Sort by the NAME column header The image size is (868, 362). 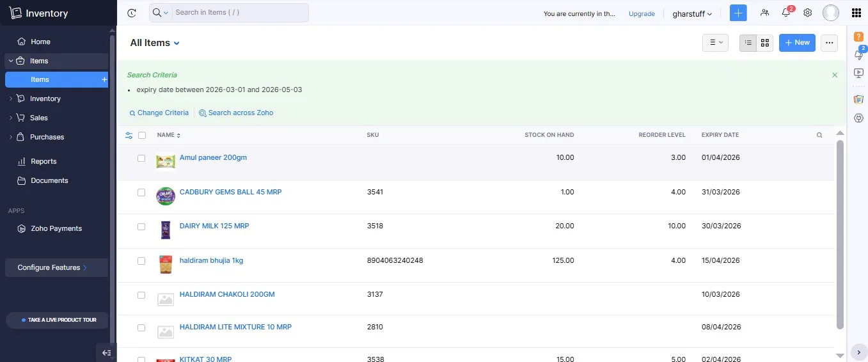(169, 136)
